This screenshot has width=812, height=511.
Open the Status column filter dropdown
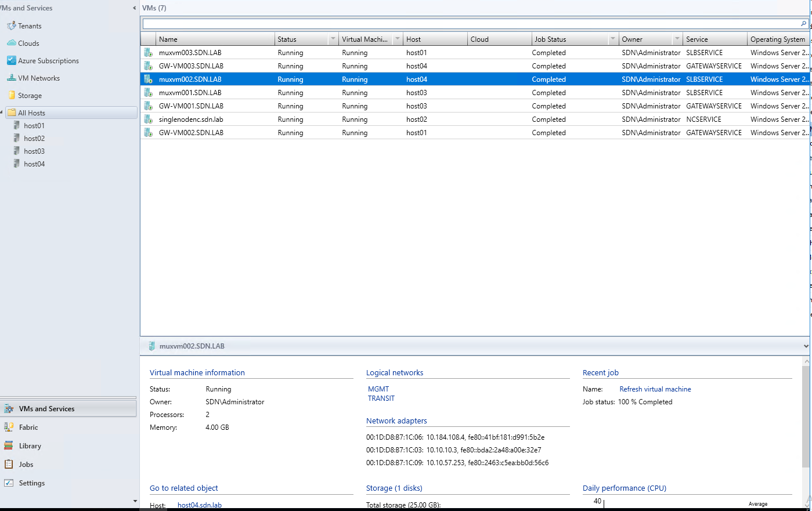pos(333,39)
